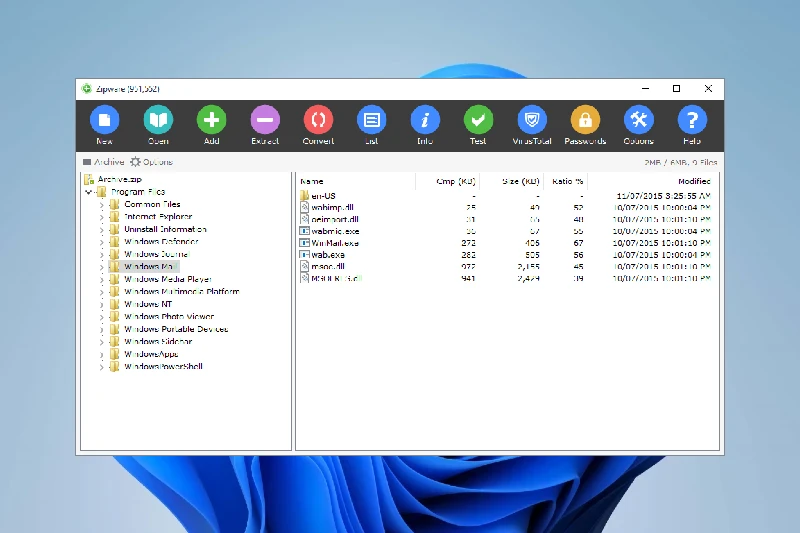This screenshot has width=800, height=533.
Task: Click the purple Extract toolbar icon
Action: 265,120
